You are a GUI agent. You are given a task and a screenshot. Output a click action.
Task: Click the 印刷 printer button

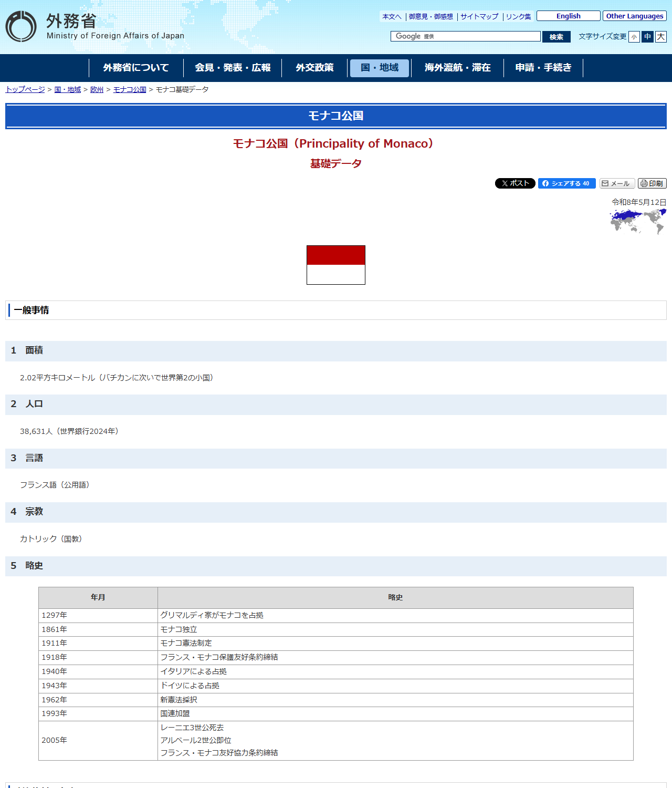pos(652,183)
